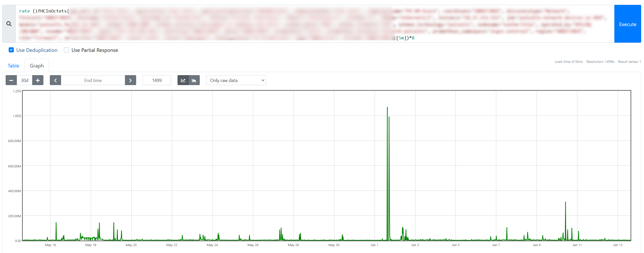Run the query with Execute button
This screenshot has height=253, width=644.
pos(628,24)
